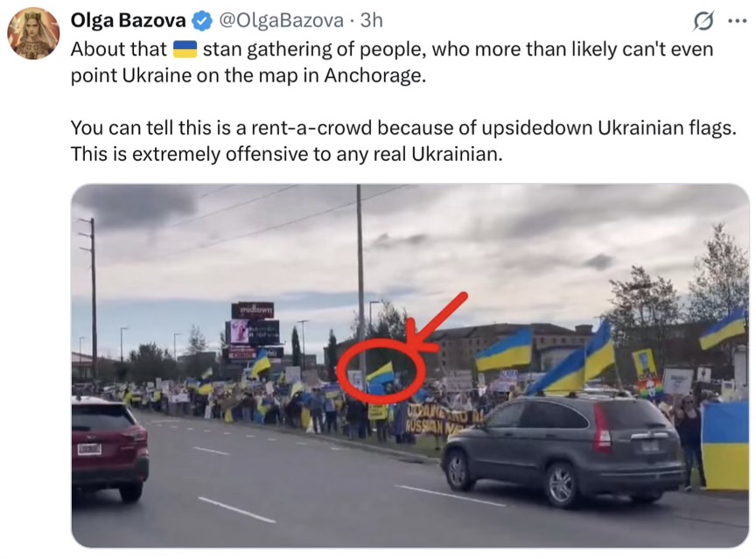Open the Olga Bazova display name link
The width and height of the screenshot is (756, 559).
[x=128, y=20]
